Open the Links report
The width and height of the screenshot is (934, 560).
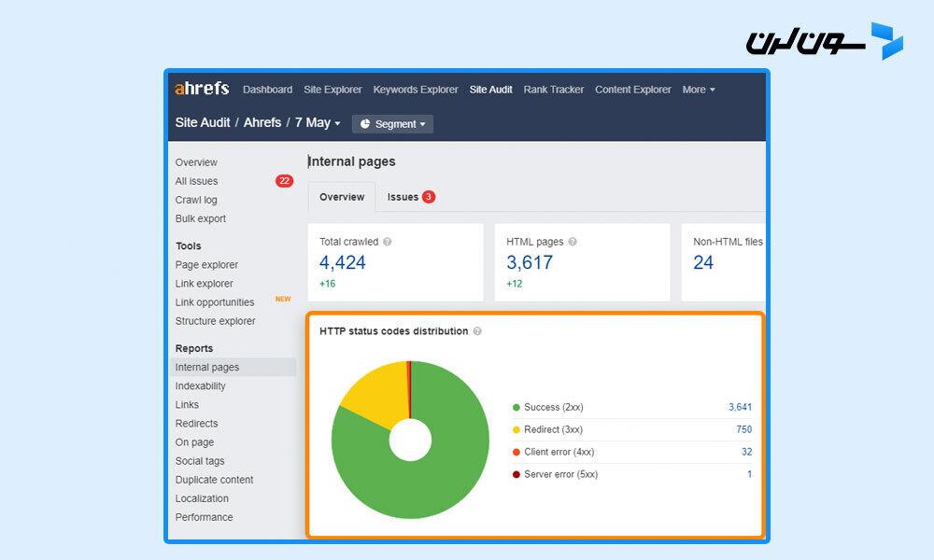pos(187,405)
